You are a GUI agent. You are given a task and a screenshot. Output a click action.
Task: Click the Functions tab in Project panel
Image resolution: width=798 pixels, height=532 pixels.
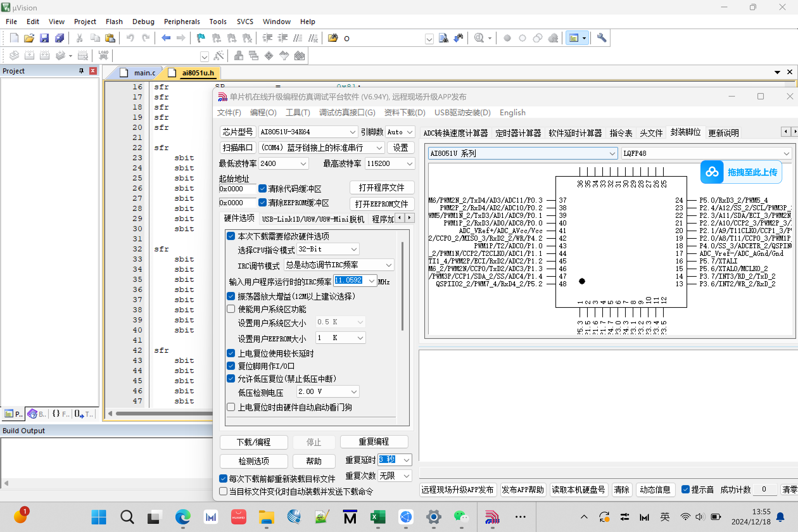(61, 414)
